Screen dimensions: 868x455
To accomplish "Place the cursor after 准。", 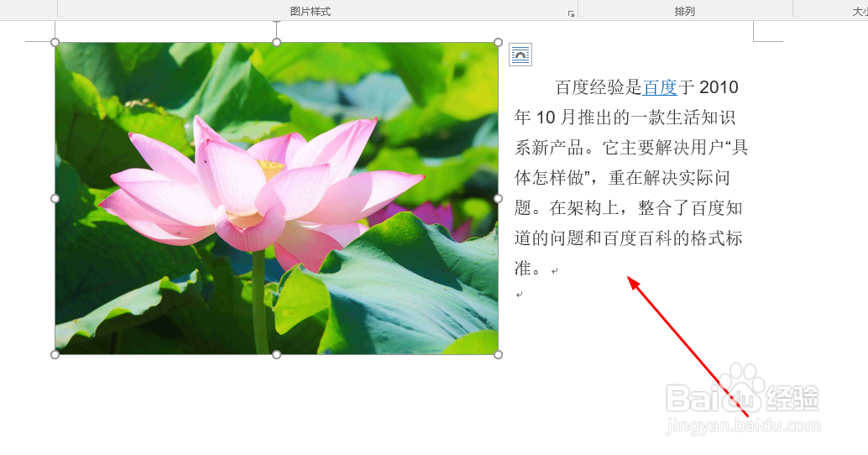I will click(x=531, y=269).
